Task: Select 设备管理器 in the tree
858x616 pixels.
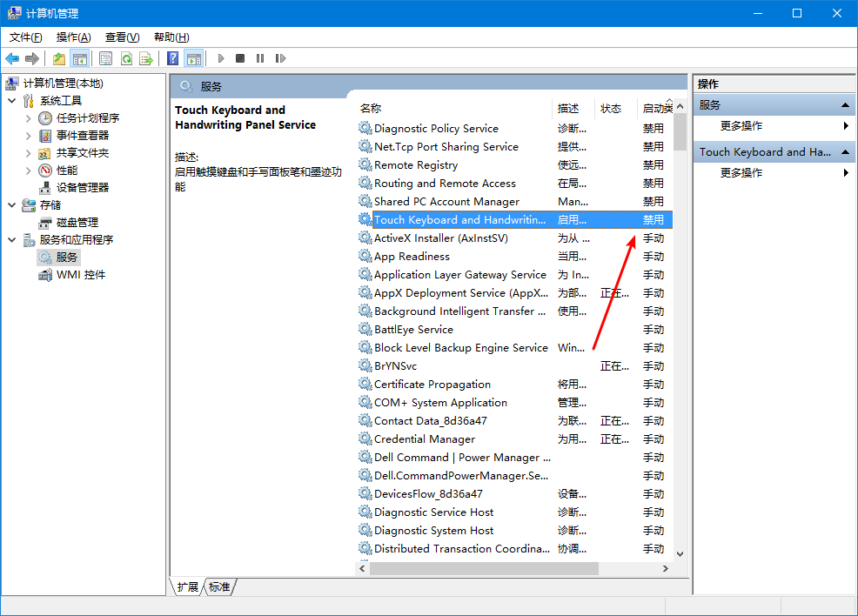Action: (x=83, y=188)
